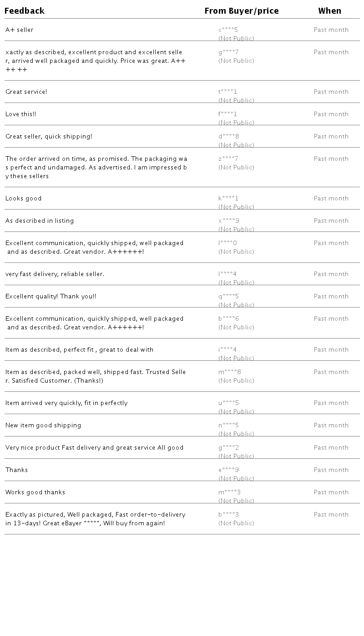This screenshot has height=636, width=364.
Task: Select the "Looks good" feedback entry
Action: click(x=24, y=199)
